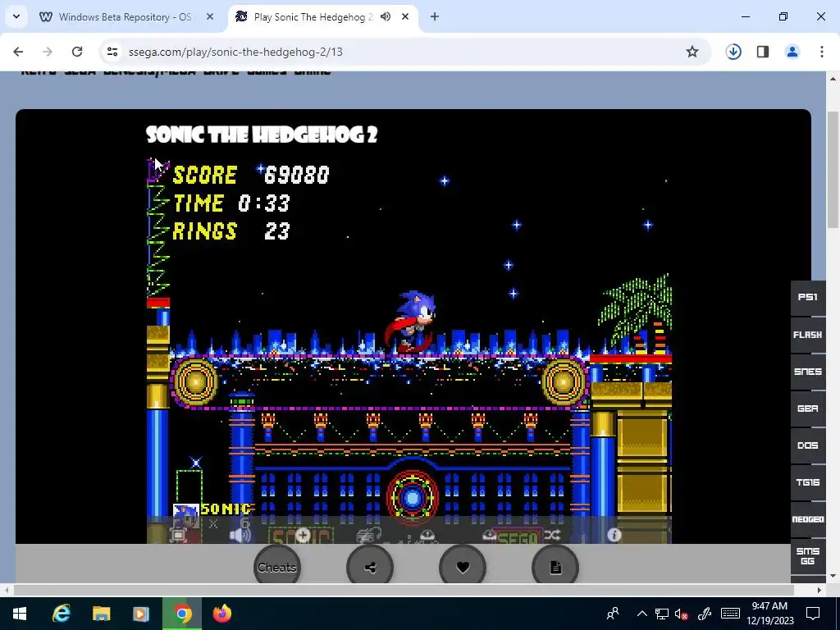Click the vertical page scrollbar thumb
The width and height of the screenshot is (840, 630).
(x=833, y=169)
